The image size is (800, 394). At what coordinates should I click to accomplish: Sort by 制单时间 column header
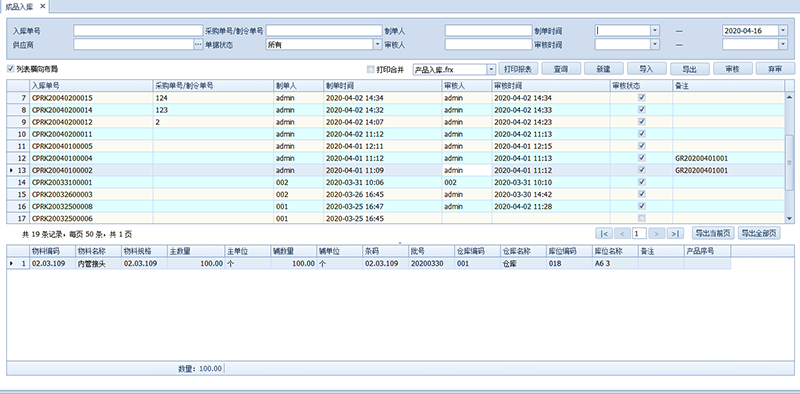pos(382,86)
